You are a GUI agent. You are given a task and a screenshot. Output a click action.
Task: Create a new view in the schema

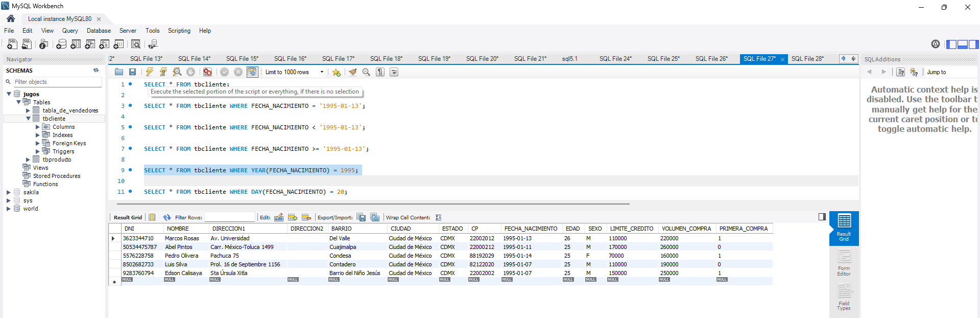(90, 44)
